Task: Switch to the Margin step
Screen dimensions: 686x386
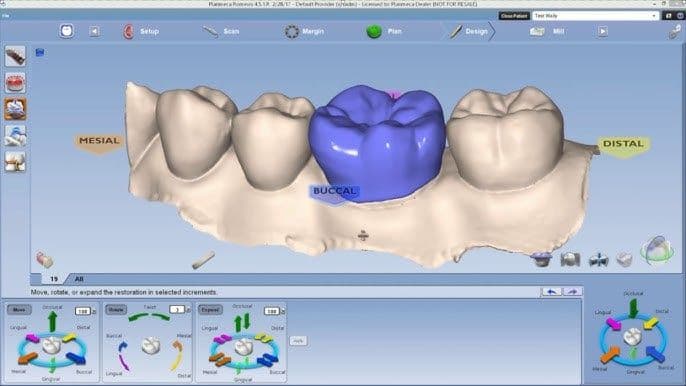Action: pyautogui.click(x=304, y=32)
